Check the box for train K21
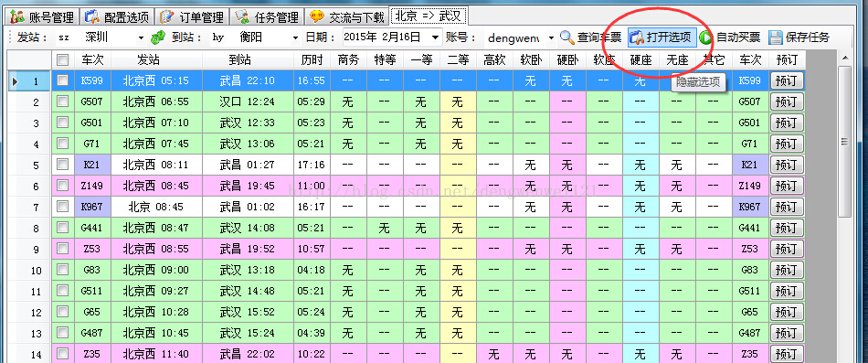This screenshot has width=868, height=363. (x=63, y=165)
